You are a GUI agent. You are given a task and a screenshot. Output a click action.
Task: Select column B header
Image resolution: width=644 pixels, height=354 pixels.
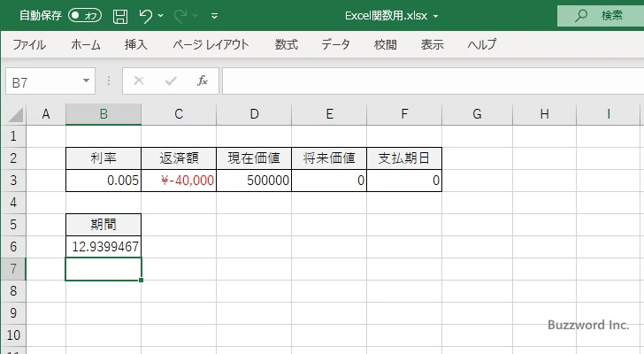(103, 114)
